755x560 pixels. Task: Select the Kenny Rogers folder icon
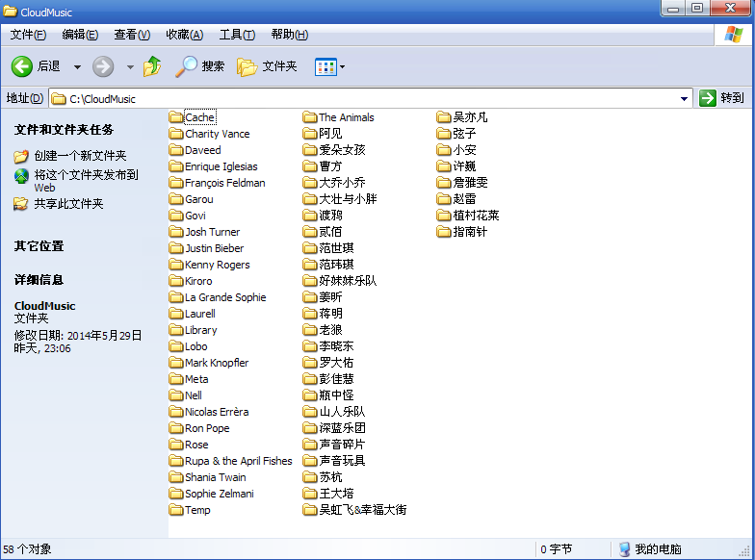176,265
